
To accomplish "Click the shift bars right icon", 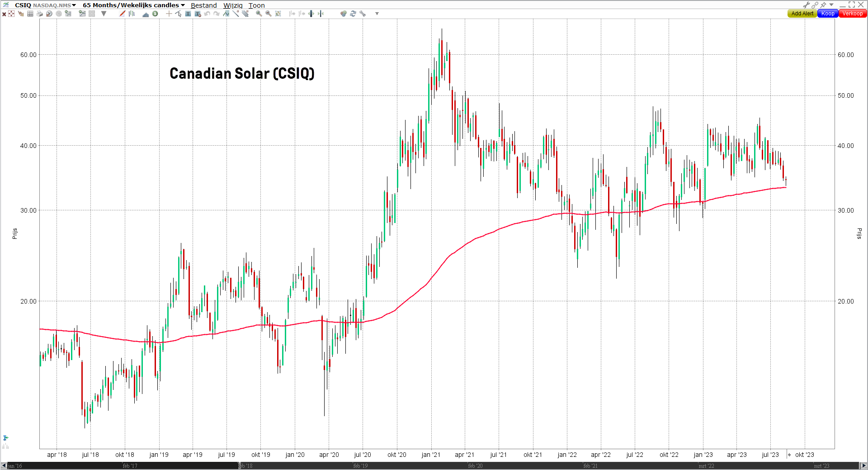I will point(292,14).
